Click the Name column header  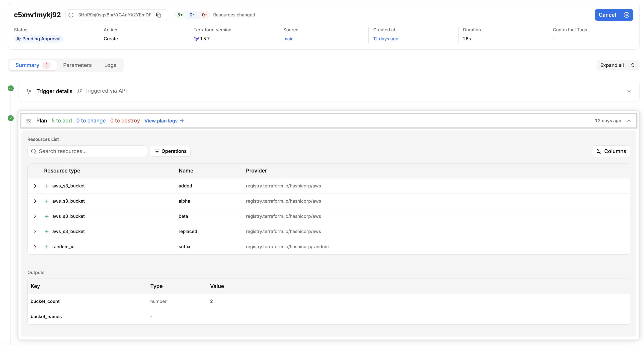[x=186, y=171]
